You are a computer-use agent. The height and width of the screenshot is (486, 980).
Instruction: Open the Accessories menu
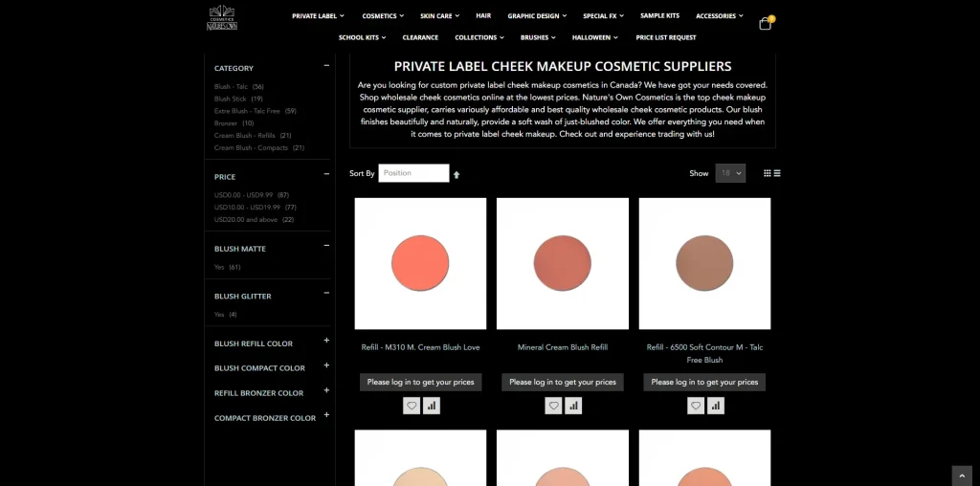(x=720, y=16)
